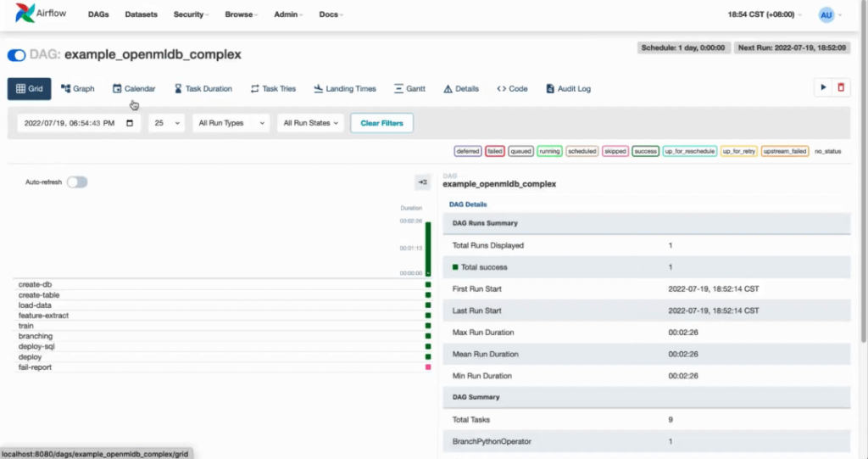Switch to the Grid view tab

click(x=30, y=89)
